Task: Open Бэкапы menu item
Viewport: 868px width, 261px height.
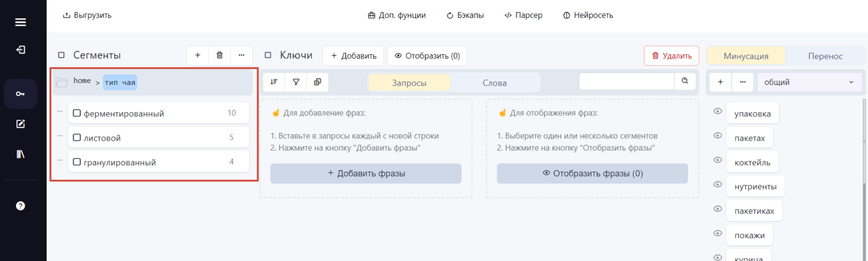Action: coord(465,15)
